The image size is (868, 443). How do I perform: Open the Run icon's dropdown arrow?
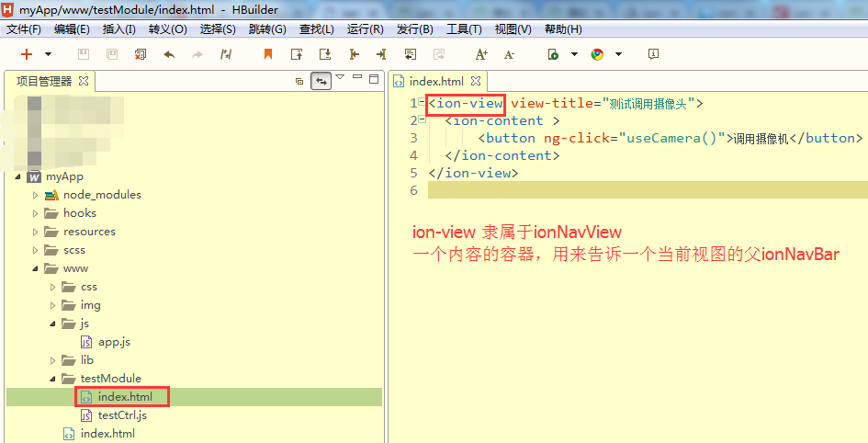coord(574,54)
